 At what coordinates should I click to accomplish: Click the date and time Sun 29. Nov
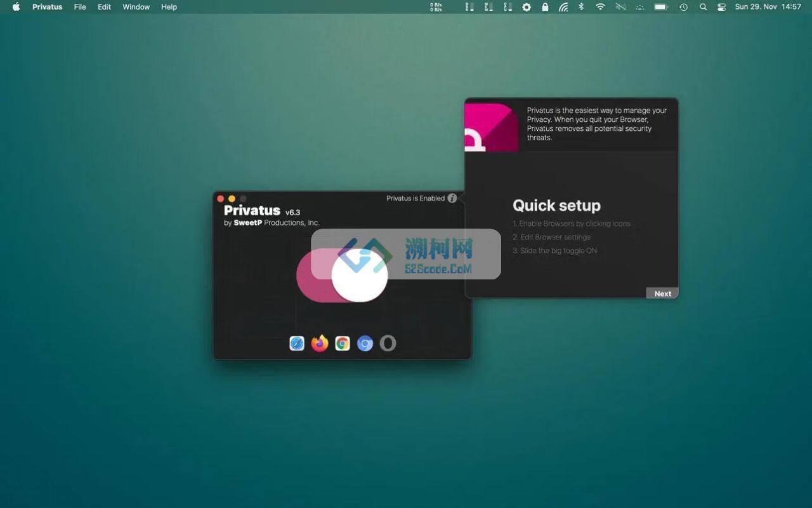click(x=768, y=7)
